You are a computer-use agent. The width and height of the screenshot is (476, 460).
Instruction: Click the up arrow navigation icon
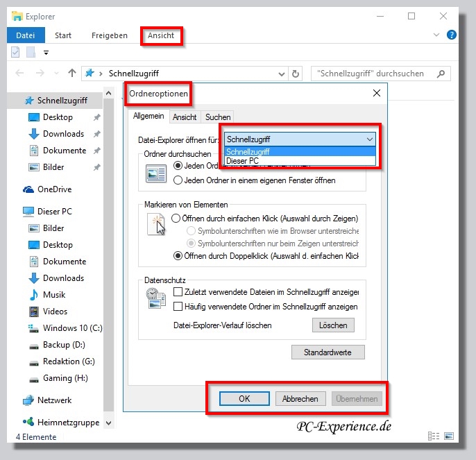[72, 73]
